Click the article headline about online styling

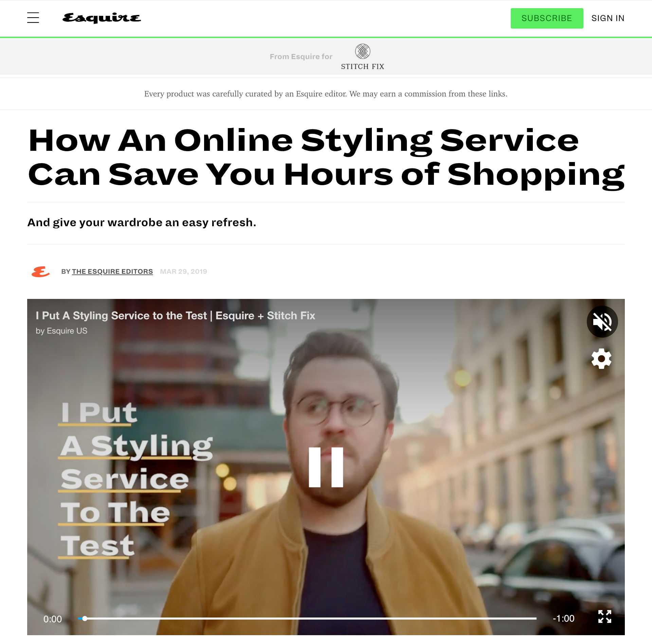326,157
